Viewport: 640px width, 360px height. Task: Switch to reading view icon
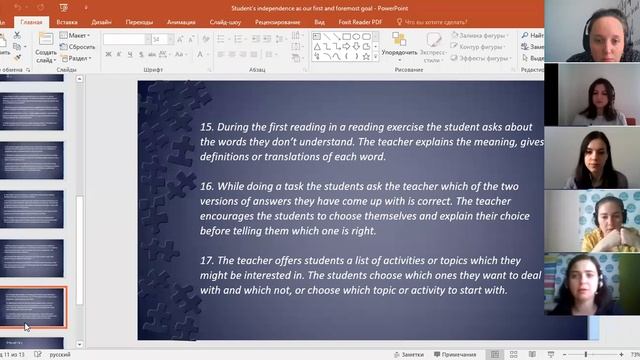tap(532, 355)
